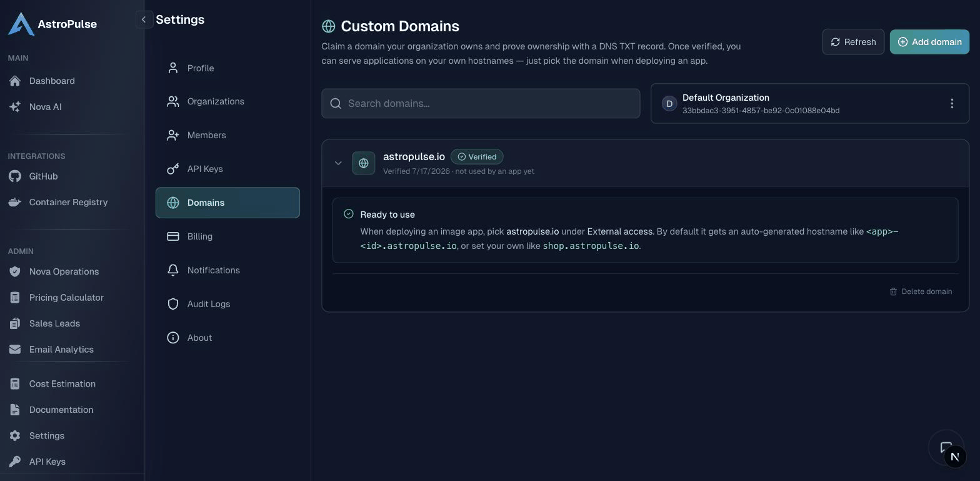Click the Documentation file icon

point(15,410)
